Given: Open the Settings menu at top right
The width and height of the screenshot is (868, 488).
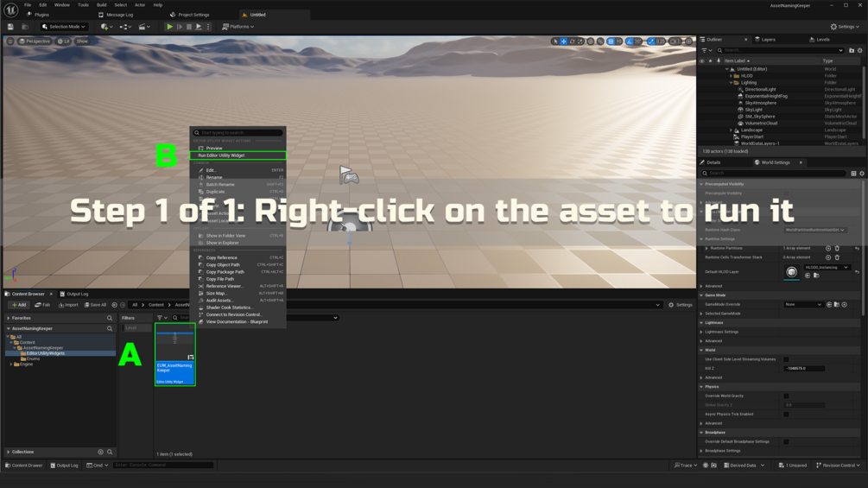Looking at the screenshot, I should 845,27.
